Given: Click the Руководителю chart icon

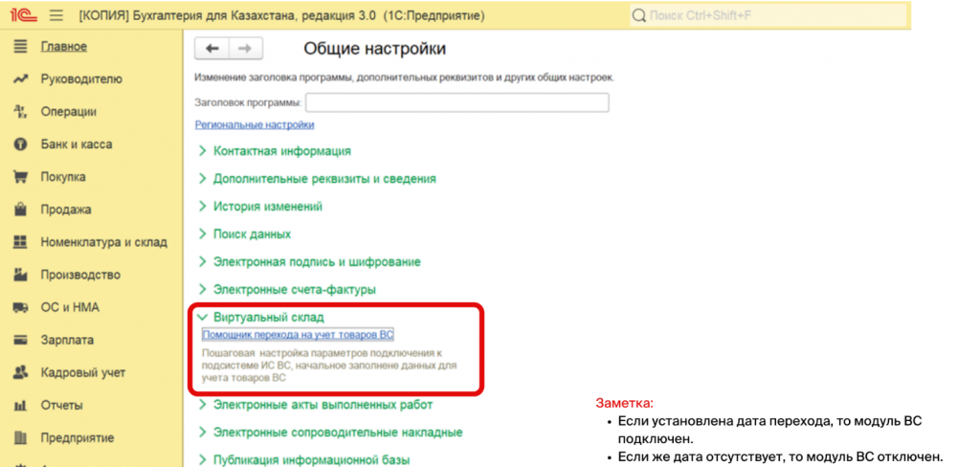Looking at the screenshot, I should 21,79.
